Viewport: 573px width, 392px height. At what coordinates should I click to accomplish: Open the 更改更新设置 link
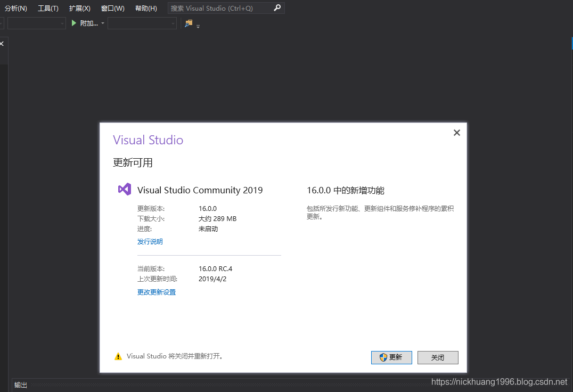point(157,292)
